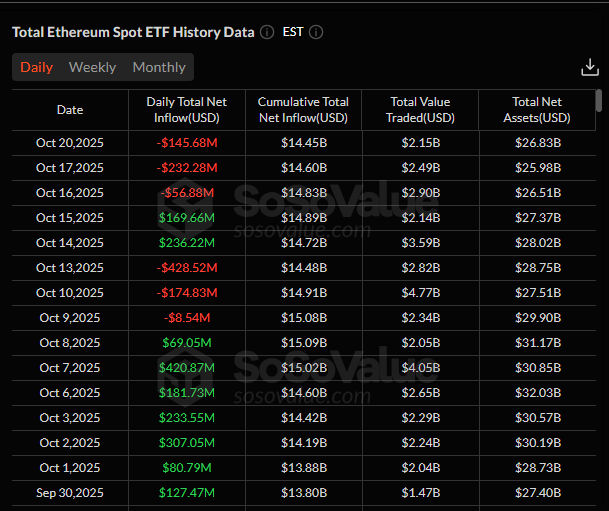Switch to the Daily tab
The width and height of the screenshot is (609, 511).
37,67
